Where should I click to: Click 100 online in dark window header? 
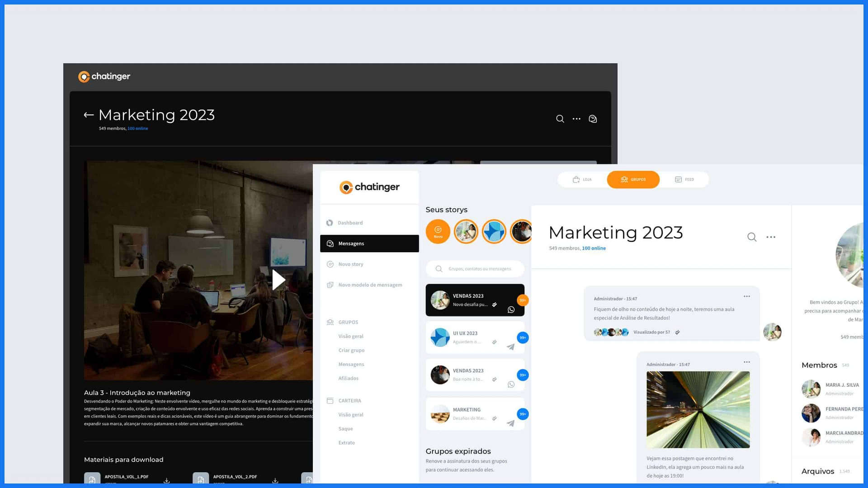137,128
